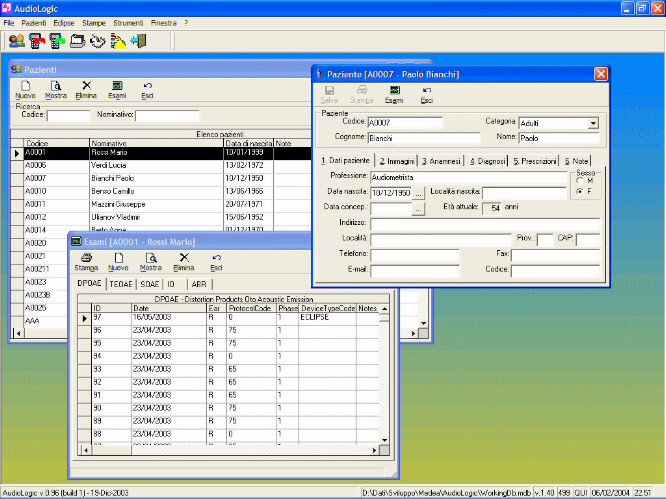The width and height of the screenshot is (666, 499).
Task: Open the Eclipse menu
Action: point(64,23)
